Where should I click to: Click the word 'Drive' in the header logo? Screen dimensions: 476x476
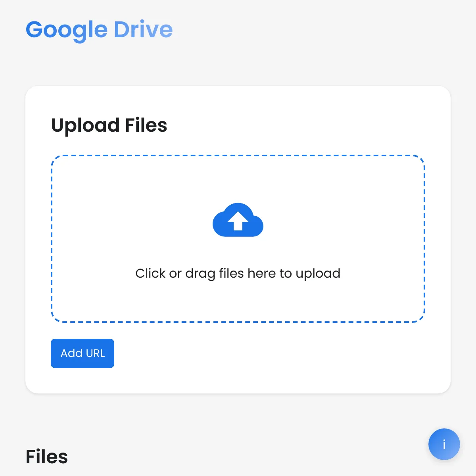(x=143, y=30)
